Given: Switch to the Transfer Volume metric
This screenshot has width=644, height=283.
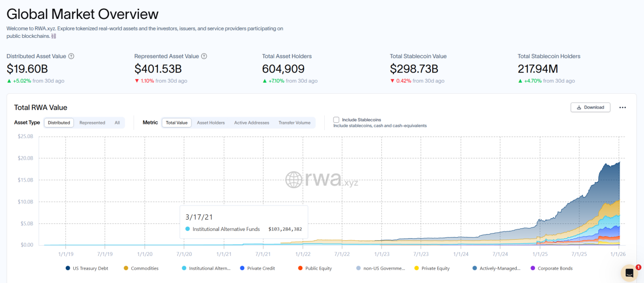Looking at the screenshot, I should tap(294, 123).
